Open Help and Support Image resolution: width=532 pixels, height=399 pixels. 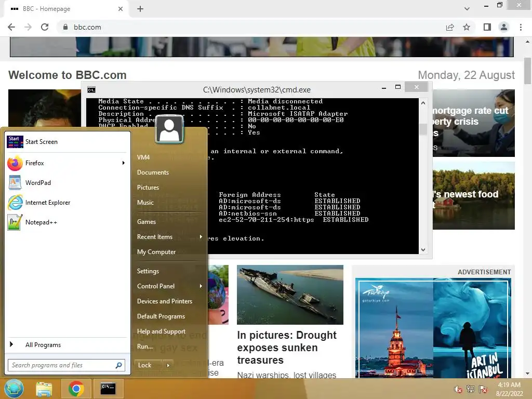161,331
